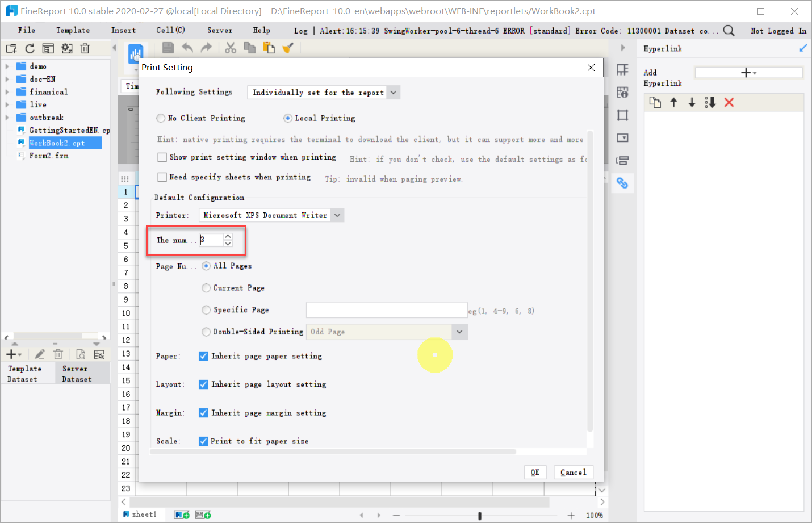Uncheck Inherit page paper setting
This screenshot has width=812, height=523.
tap(203, 356)
